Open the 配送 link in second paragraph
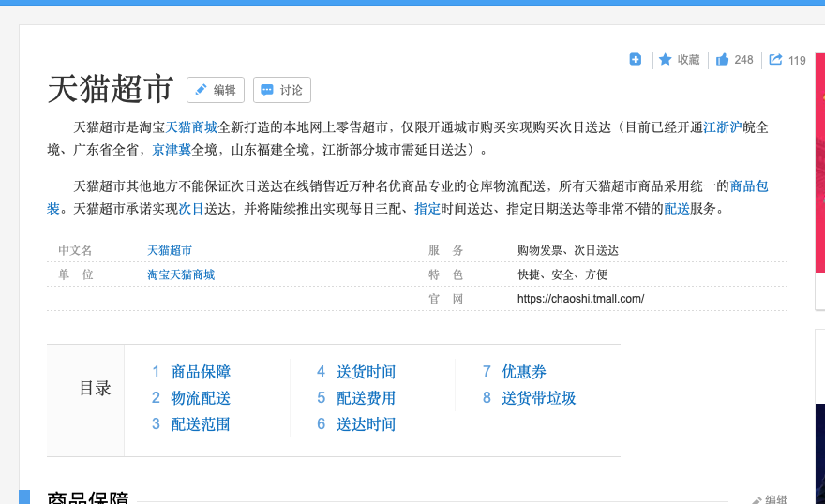Image resolution: width=825 pixels, height=504 pixels. coord(677,209)
